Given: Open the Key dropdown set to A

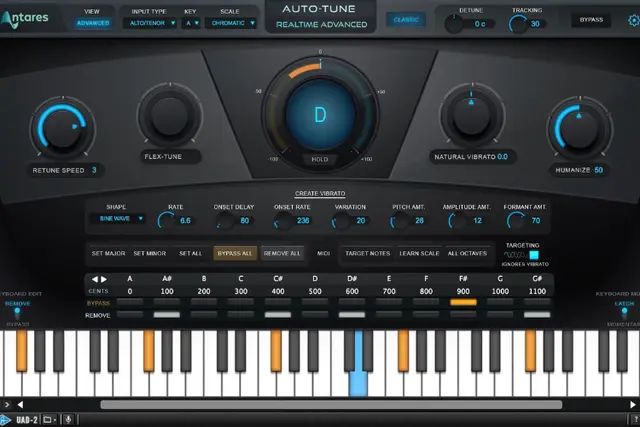Looking at the screenshot, I should click(x=191, y=23).
